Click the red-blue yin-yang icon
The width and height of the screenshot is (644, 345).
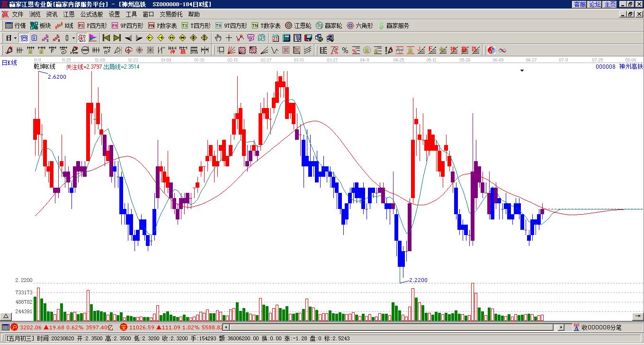click(x=491, y=50)
